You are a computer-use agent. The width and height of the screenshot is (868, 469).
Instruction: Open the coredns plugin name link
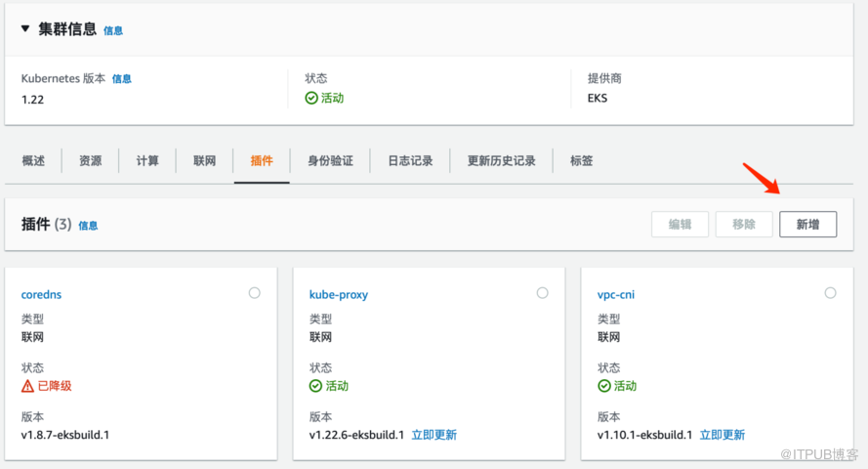pyautogui.click(x=41, y=294)
